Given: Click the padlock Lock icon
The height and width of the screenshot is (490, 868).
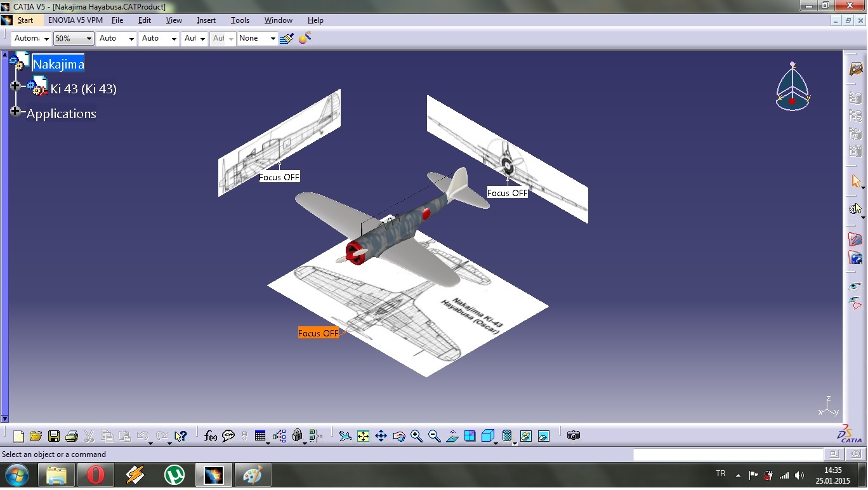Looking at the screenshot, I should point(297,436).
